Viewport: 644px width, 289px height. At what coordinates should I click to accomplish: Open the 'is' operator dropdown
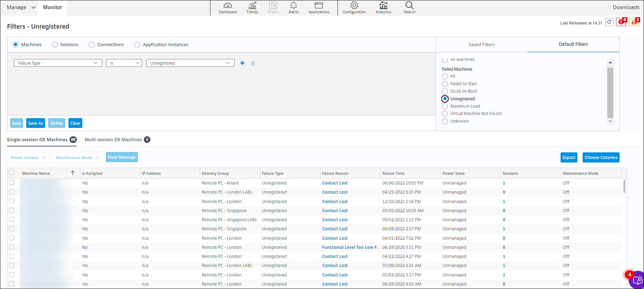pyautogui.click(x=124, y=63)
